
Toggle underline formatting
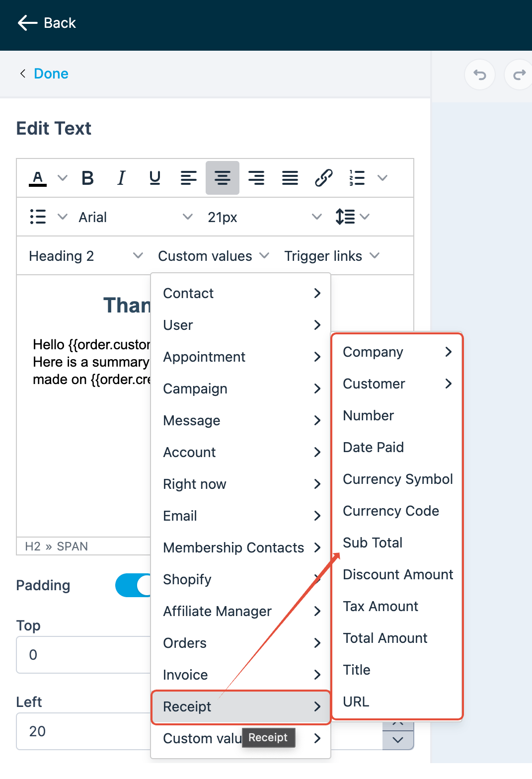pyautogui.click(x=155, y=178)
